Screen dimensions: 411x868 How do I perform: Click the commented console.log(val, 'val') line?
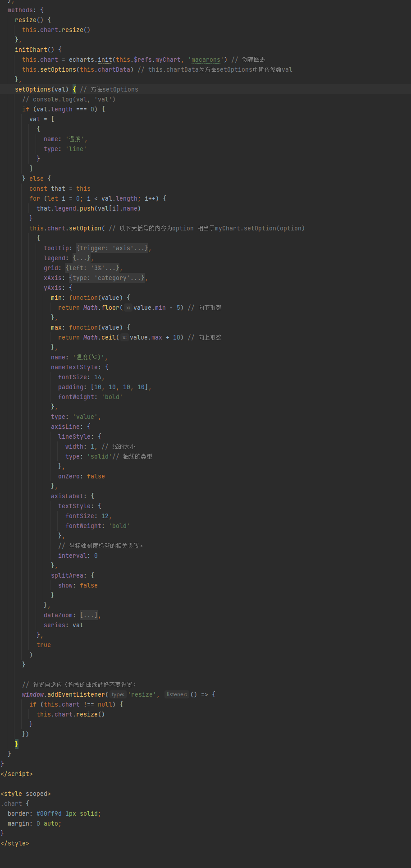click(69, 99)
